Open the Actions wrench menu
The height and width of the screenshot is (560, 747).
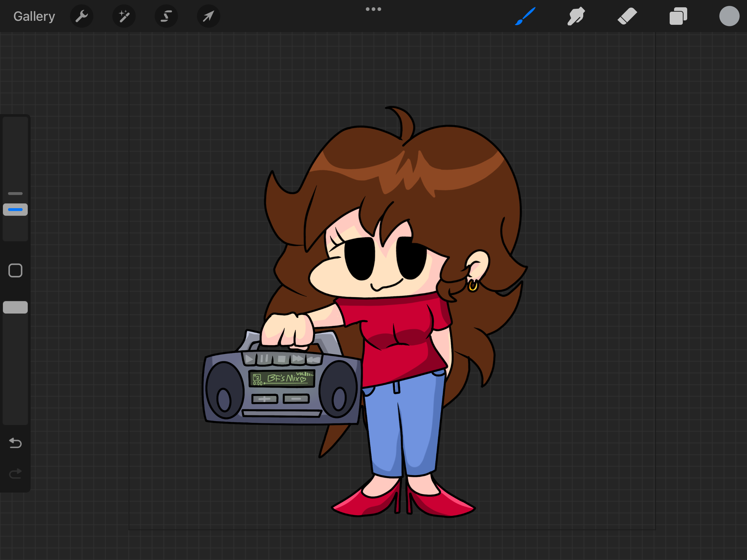pyautogui.click(x=82, y=16)
